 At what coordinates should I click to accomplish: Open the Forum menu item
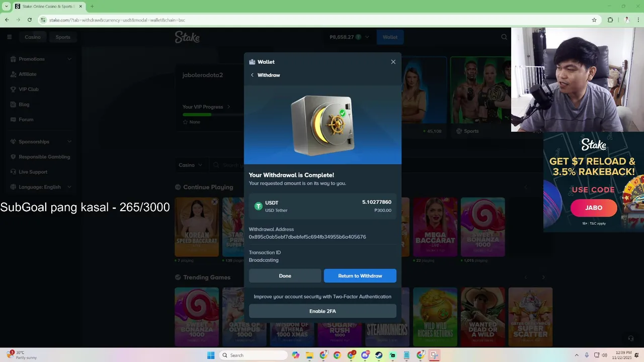26,119
